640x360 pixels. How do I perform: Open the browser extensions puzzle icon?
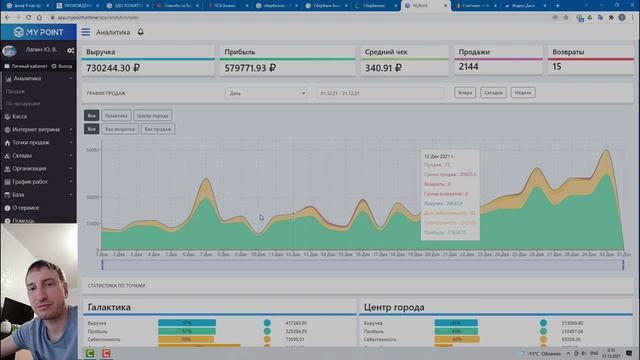(x=611, y=18)
